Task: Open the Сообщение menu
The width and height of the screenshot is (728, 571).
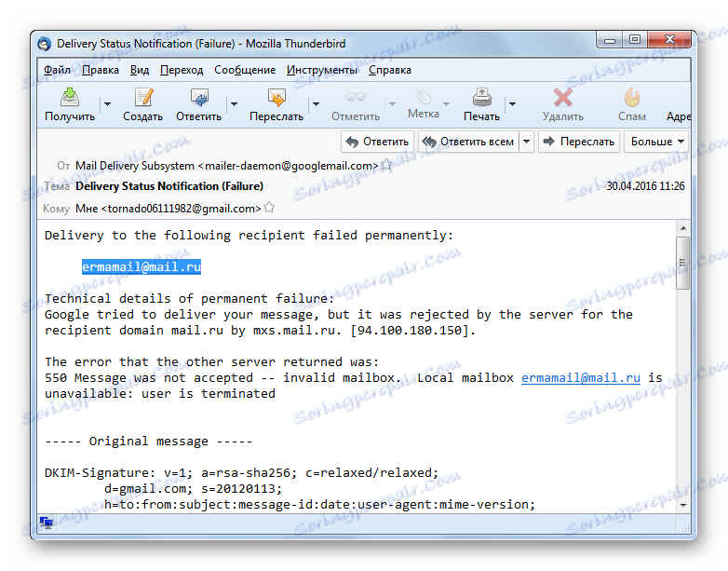Action: pos(245,70)
